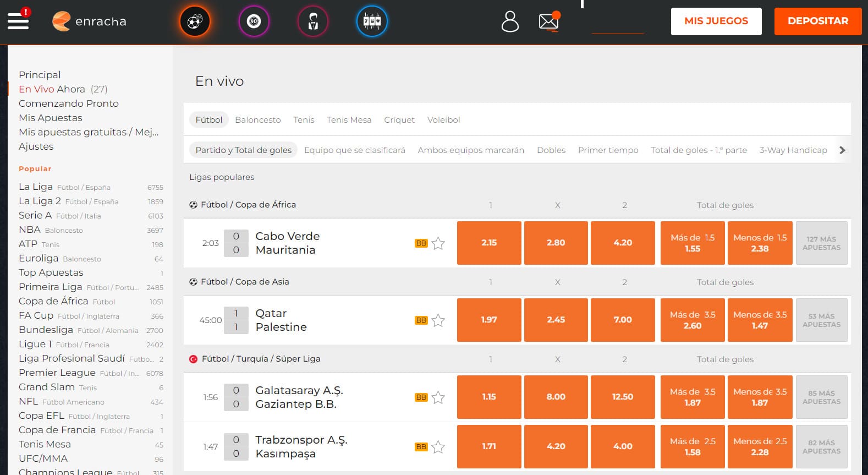Show 85 más apuestas for Galatasaray match

tap(822, 397)
